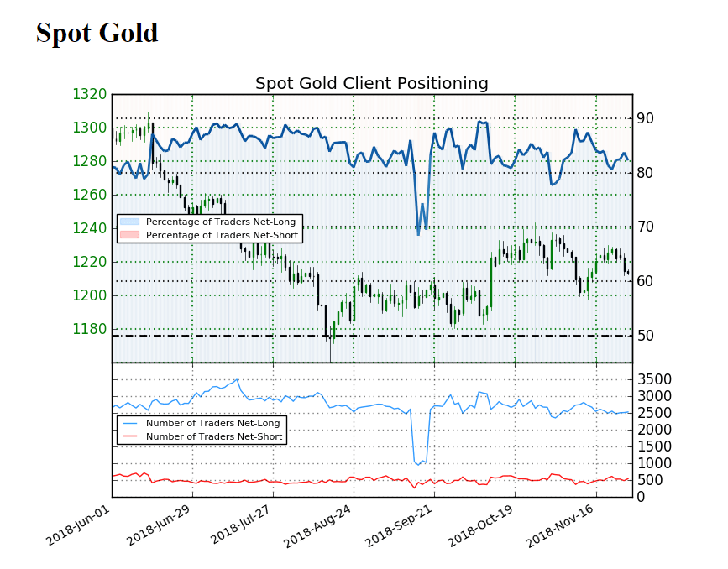This screenshot has width=728, height=569.
Task: Click the 2018-Sep-21 date label
Action: point(398,526)
